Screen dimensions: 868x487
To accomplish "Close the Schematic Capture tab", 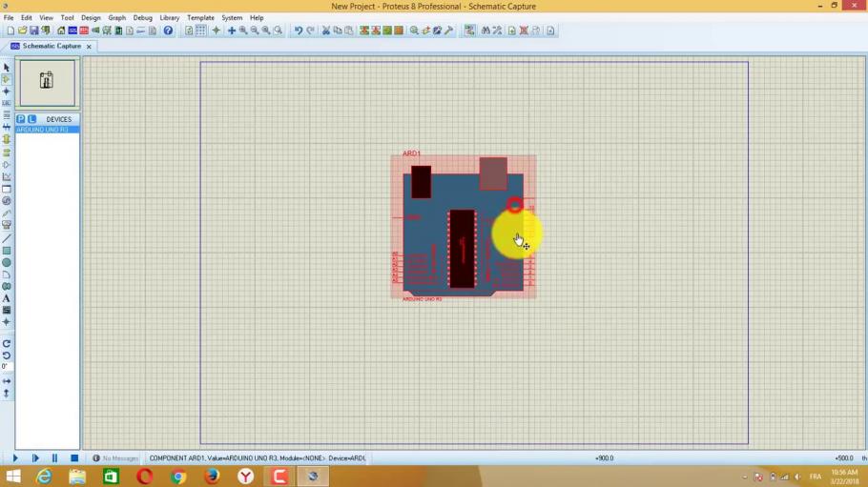I will coord(89,47).
